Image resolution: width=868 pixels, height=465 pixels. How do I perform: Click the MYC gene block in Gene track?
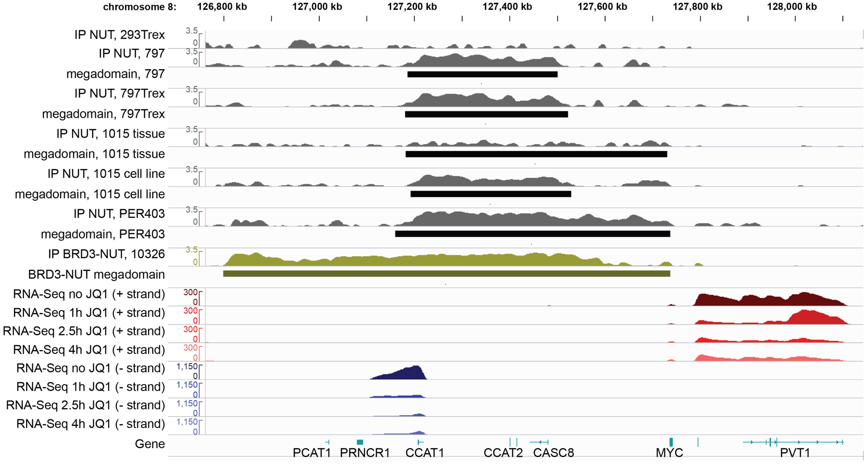tap(671, 442)
